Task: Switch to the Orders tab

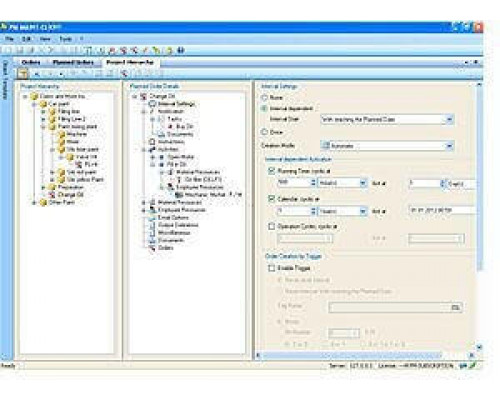Action: coord(30,62)
